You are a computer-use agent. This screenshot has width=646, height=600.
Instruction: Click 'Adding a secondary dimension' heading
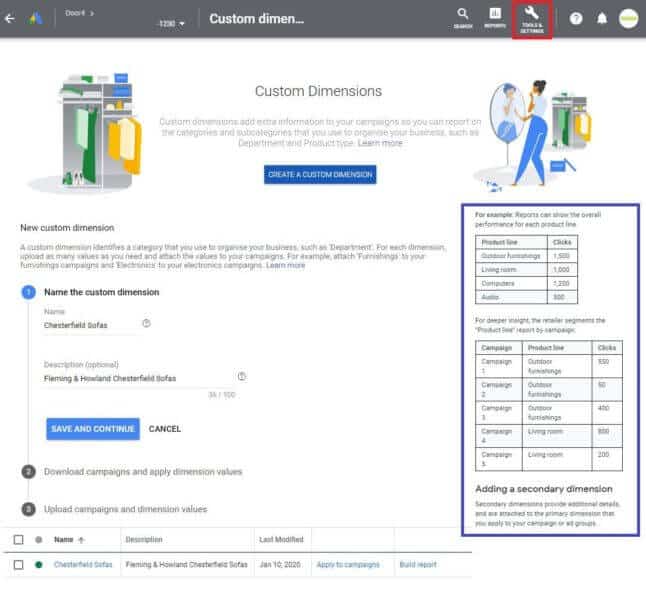[x=544, y=489]
